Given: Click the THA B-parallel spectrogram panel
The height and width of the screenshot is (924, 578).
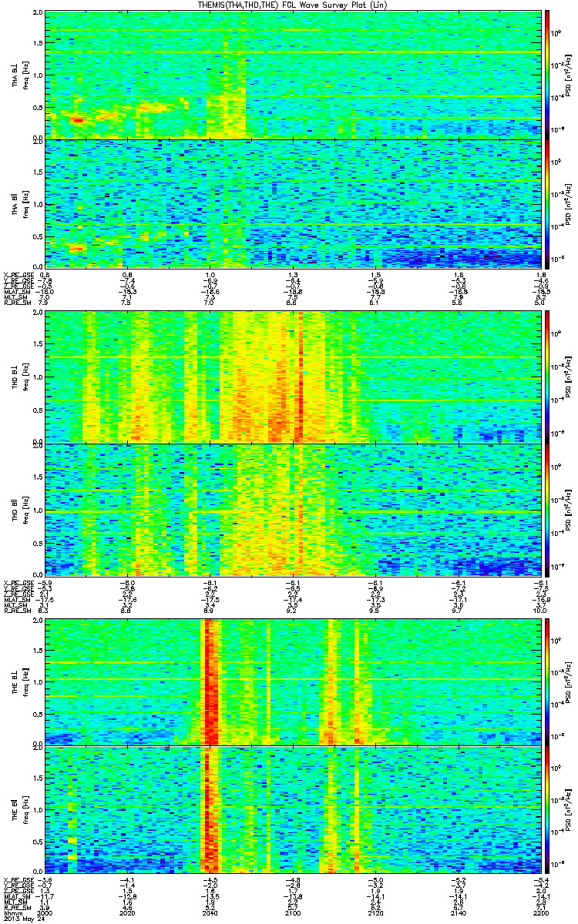Looking at the screenshot, I should point(292,203).
